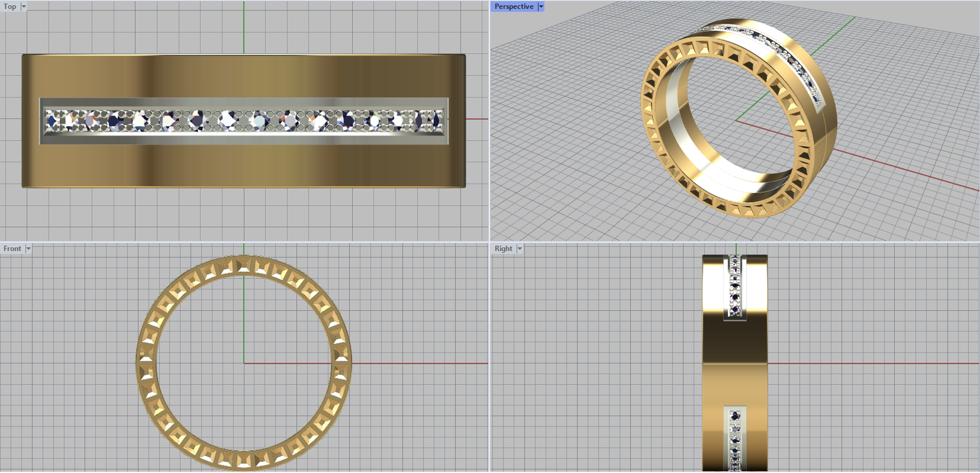Click the ring's gold side in Right view
980x473 pixels.
click(x=735, y=361)
